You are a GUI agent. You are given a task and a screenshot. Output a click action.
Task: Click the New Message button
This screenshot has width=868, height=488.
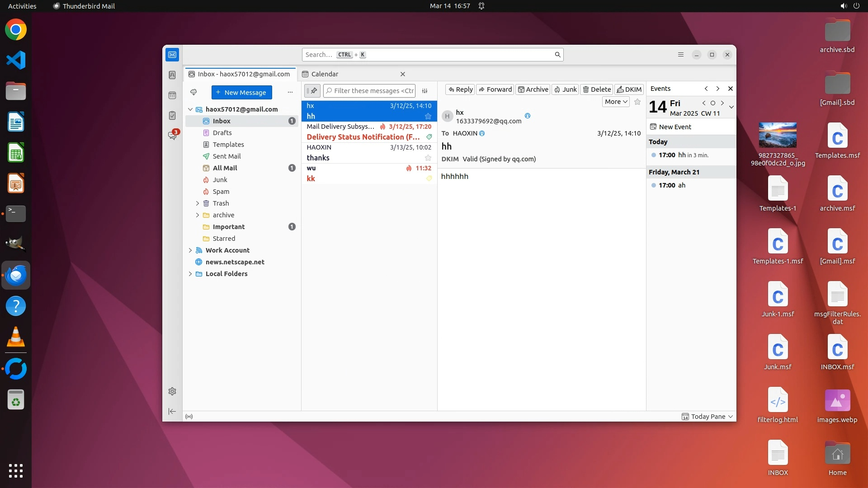click(241, 92)
